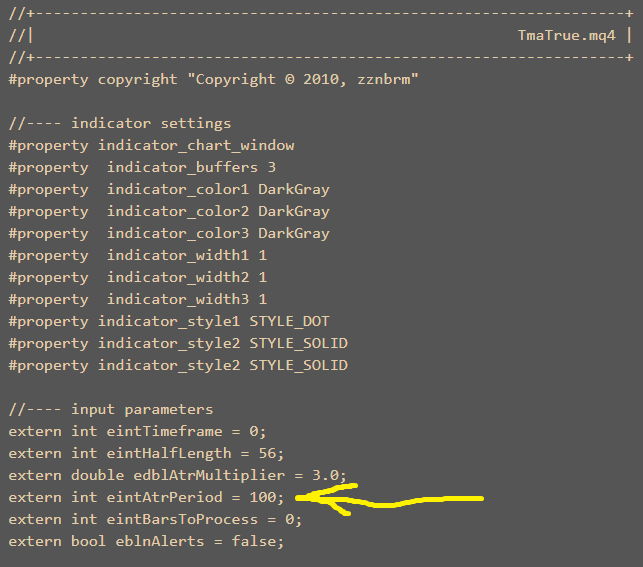
Task: Click eintBarsToProcess variable name
Action: tap(182, 519)
